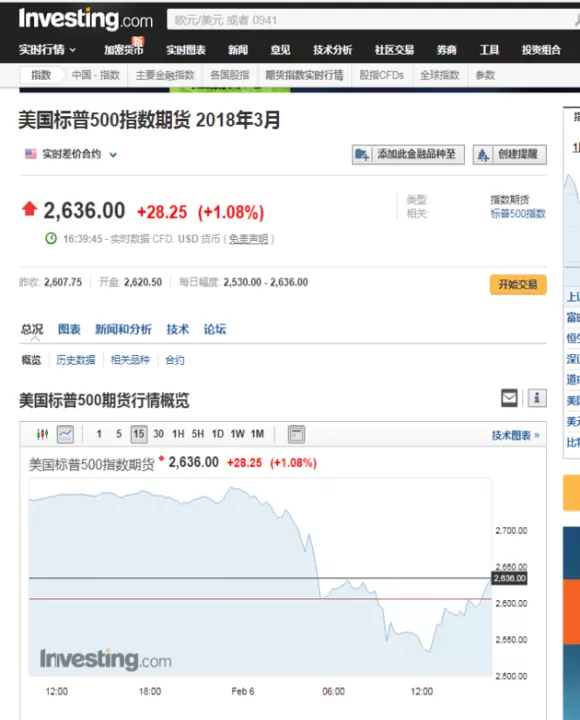Open the 合约 link

point(175,360)
